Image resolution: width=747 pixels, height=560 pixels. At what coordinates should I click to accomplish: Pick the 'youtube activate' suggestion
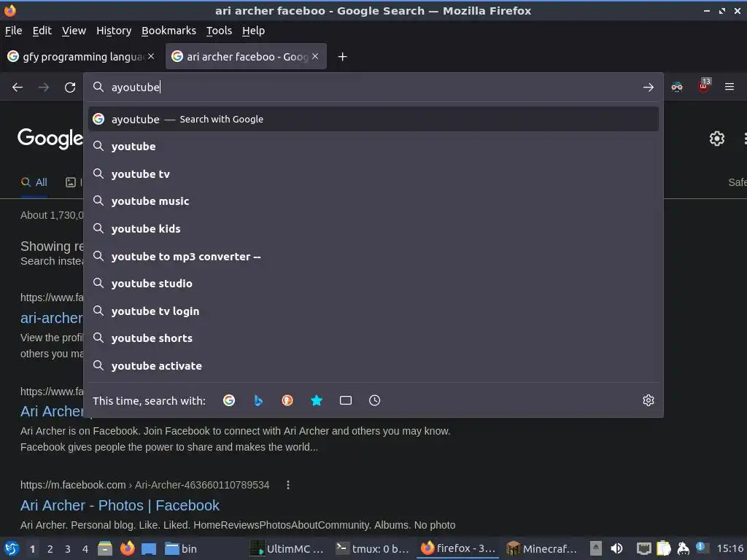[373, 366]
